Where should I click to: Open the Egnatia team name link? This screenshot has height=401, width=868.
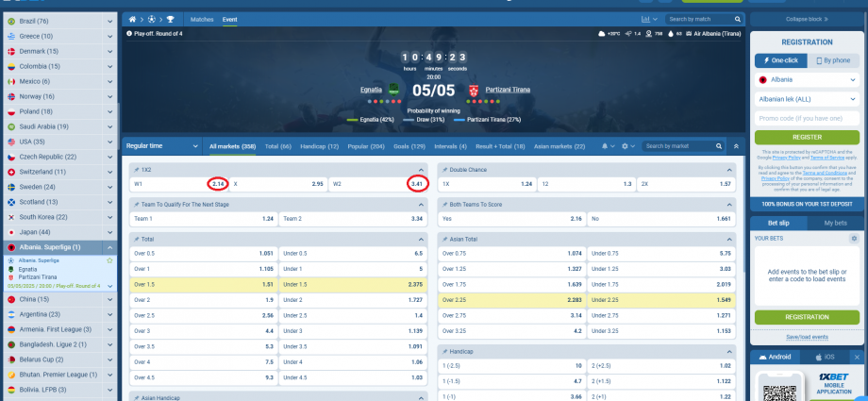(371, 90)
